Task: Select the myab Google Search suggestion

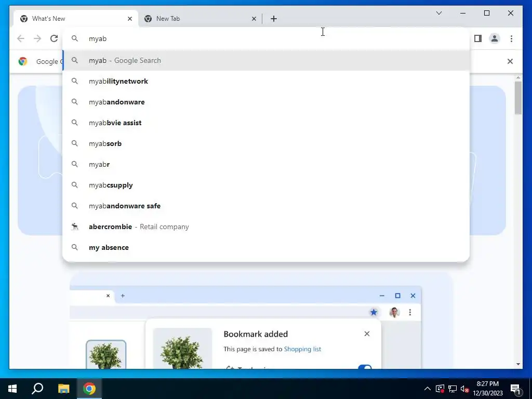Action: [267, 60]
